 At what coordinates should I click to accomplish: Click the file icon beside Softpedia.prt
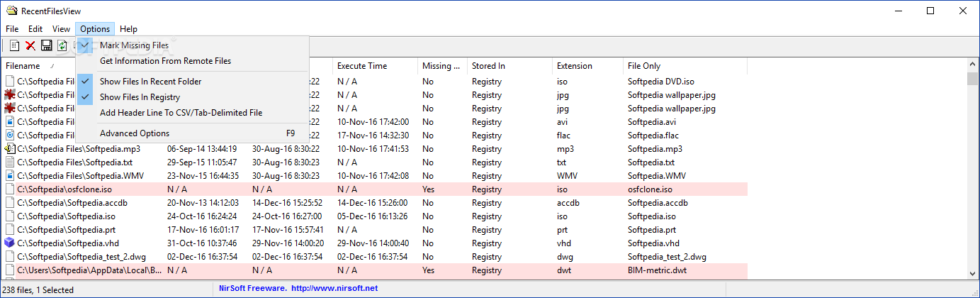click(10, 230)
